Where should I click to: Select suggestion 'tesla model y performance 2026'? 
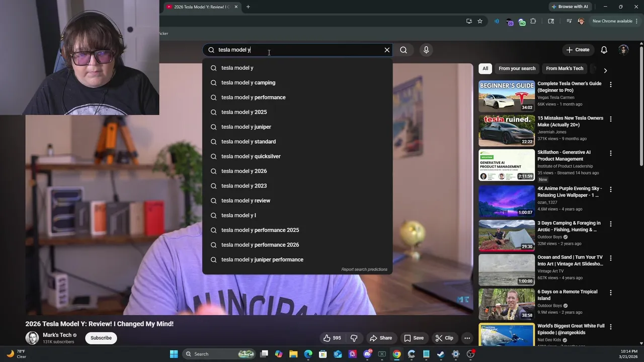[x=297, y=245]
